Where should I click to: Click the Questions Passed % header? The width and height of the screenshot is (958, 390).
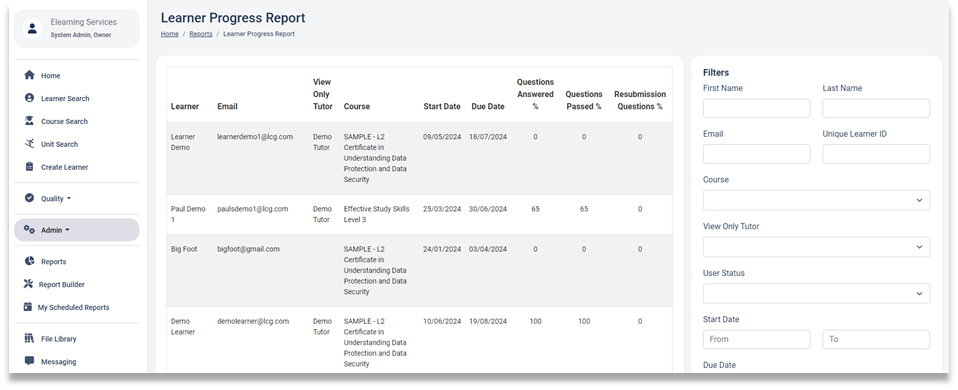click(x=584, y=100)
